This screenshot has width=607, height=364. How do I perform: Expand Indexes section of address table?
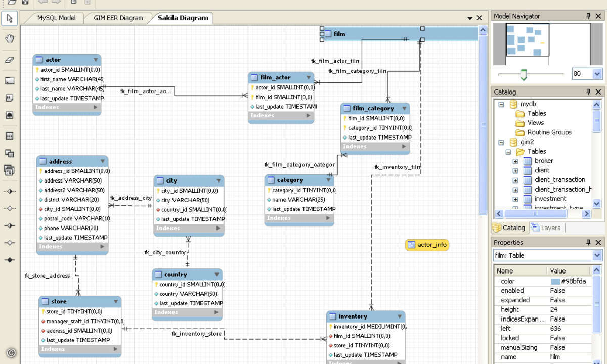pos(102,247)
